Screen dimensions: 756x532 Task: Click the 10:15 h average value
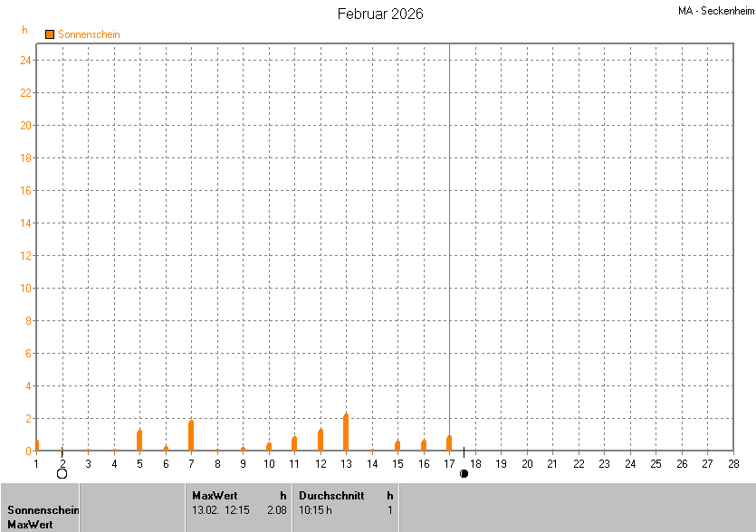pyautogui.click(x=315, y=509)
